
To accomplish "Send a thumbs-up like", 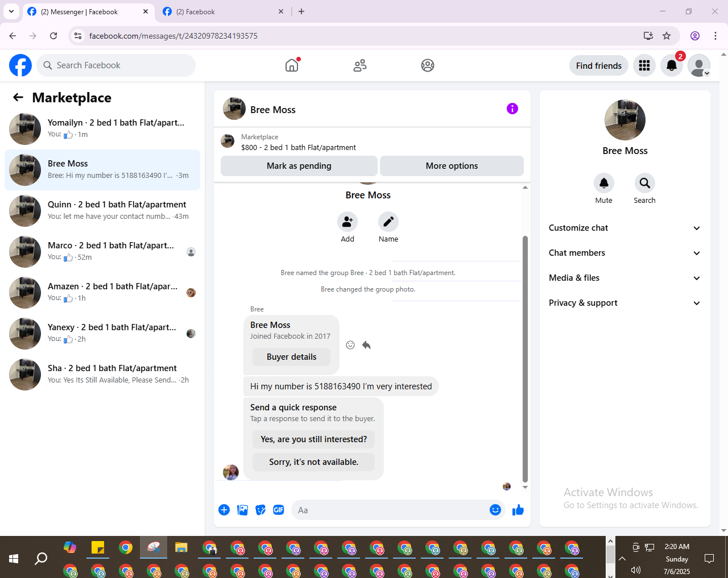I will [518, 510].
